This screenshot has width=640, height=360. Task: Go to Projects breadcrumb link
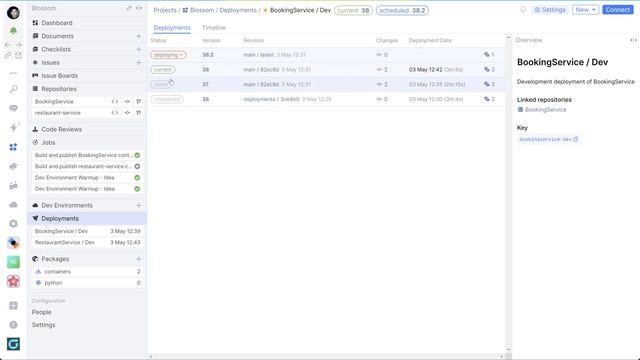click(x=165, y=10)
